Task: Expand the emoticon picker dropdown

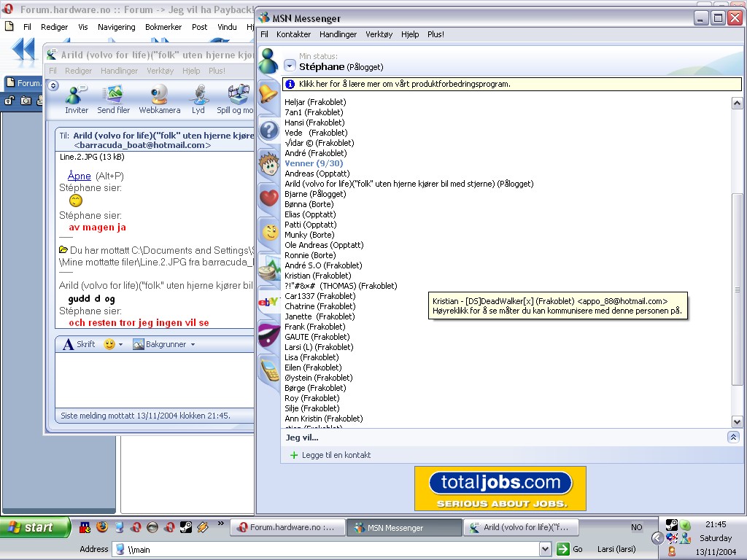Action: tap(120, 344)
